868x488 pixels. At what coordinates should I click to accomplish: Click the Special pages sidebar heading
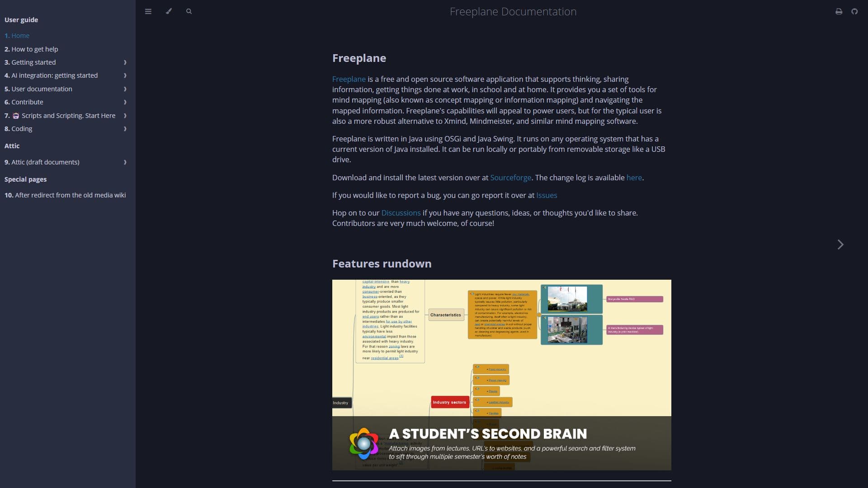(x=25, y=179)
